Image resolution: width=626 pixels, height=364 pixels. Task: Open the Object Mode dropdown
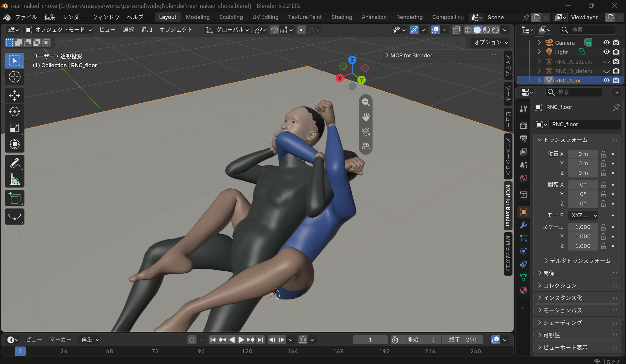coord(59,30)
